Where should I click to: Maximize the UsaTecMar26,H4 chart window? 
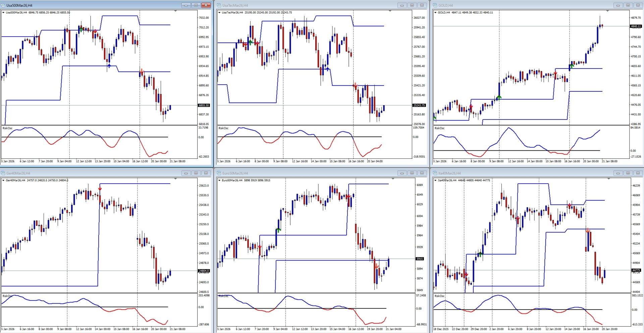pos(412,5)
